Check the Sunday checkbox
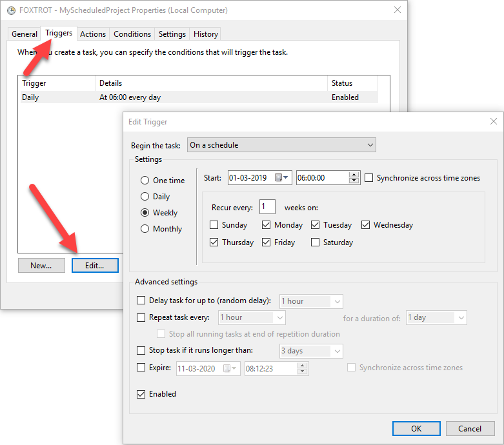 tap(214, 224)
